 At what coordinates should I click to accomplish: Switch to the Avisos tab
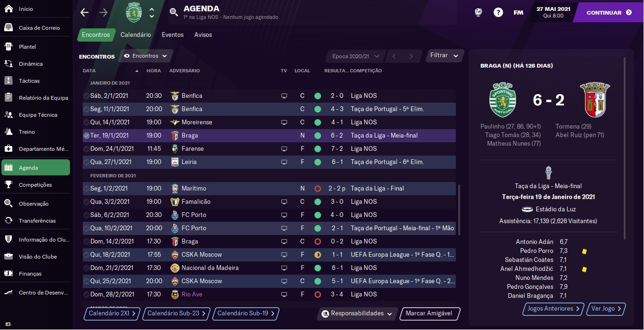pos(203,35)
